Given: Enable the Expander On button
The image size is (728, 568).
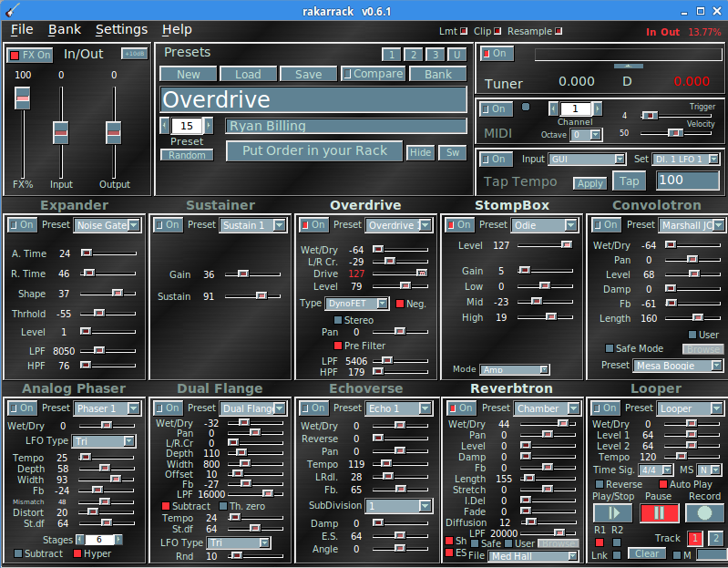Looking at the screenshot, I should pos(22,225).
